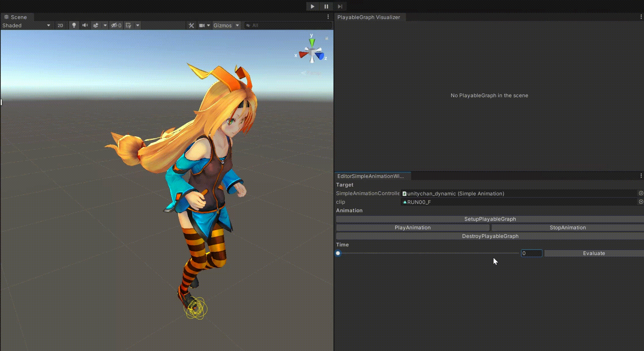Click the green Y axis cone on orientation gizmo

click(312, 42)
